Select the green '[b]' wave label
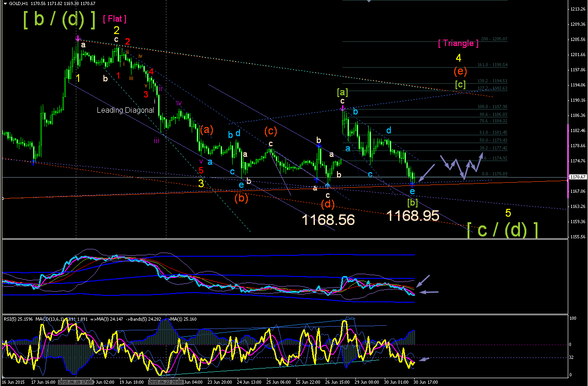This screenshot has height=386, width=588. [x=412, y=202]
